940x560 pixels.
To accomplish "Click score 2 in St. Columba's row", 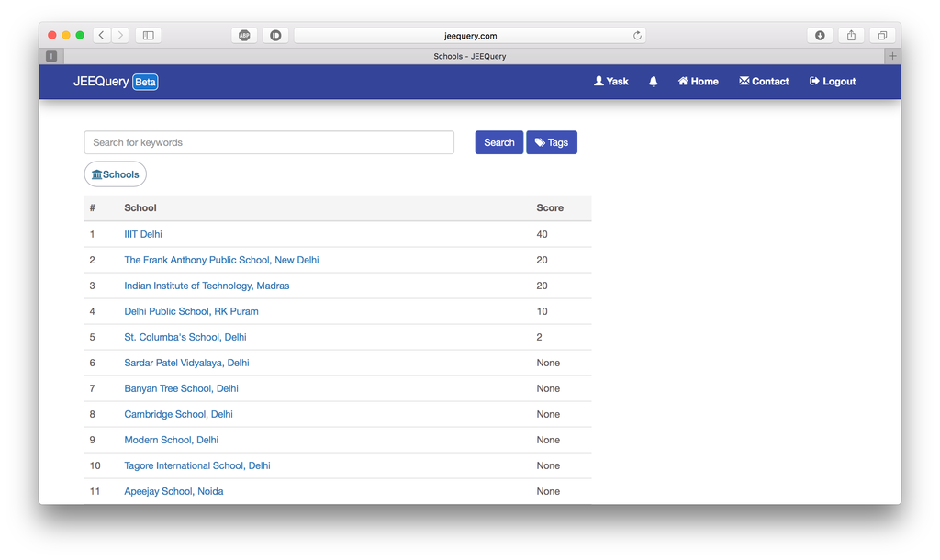I will [540, 338].
